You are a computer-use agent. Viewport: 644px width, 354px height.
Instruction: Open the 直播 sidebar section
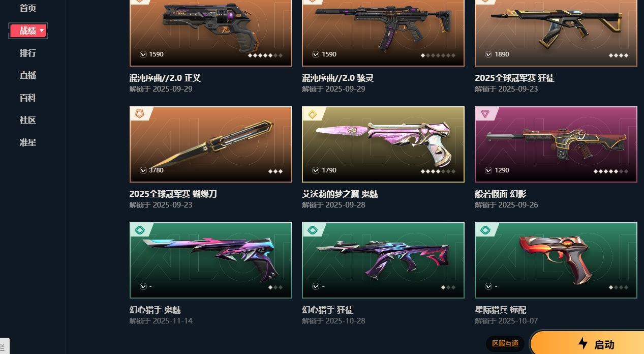tap(28, 75)
